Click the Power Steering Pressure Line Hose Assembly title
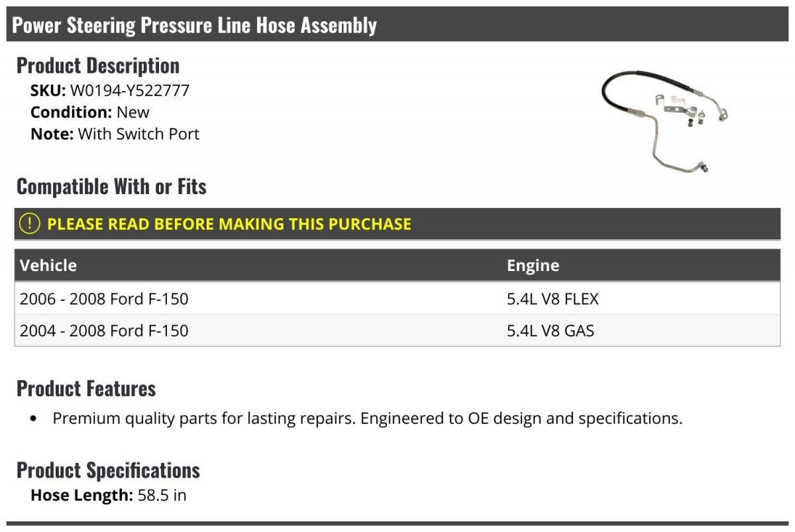Screen dimensions: 795x532 [195, 25]
